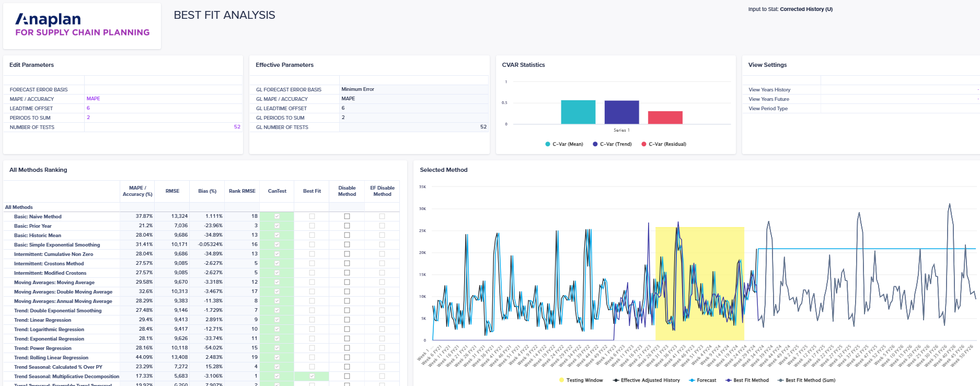Select the Trend: Rolling Linear Regression row
Screen dimensions: 980x386
click(51, 358)
